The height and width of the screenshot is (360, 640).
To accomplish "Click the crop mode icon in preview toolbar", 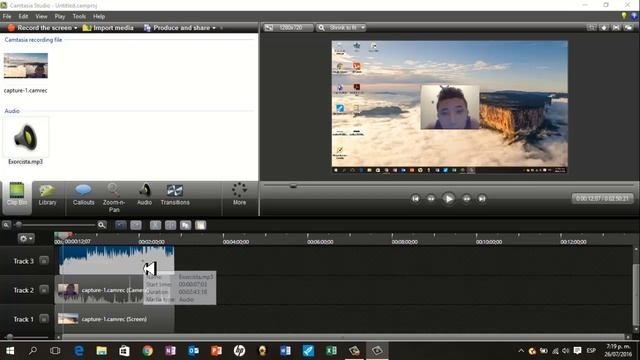I will pyautogui.click(x=591, y=28).
